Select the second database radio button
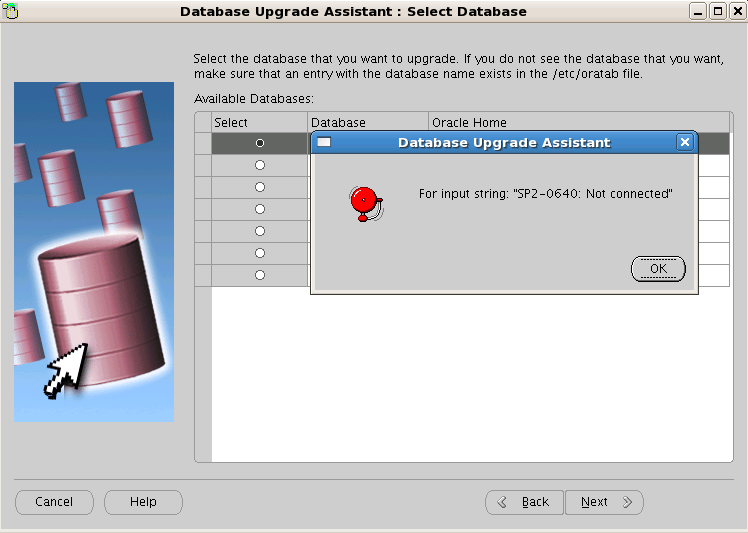Image resolution: width=748 pixels, height=533 pixels. (260, 165)
